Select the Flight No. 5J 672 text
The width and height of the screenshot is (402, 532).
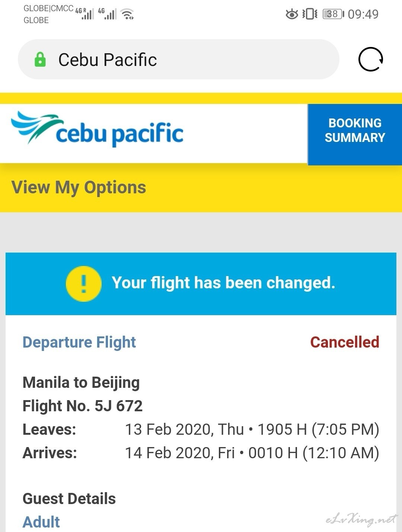pos(83,406)
